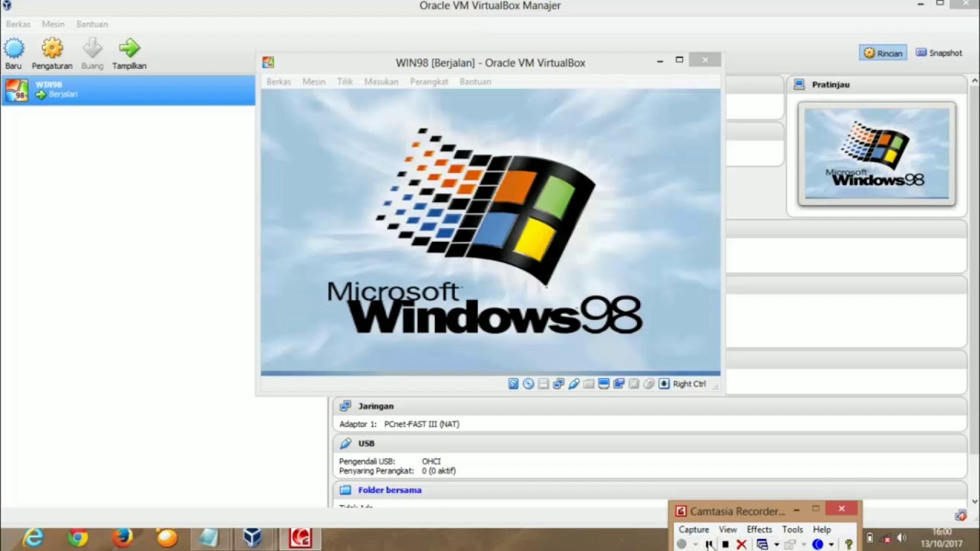Click the Jaringan network section icon

[x=345, y=406]
